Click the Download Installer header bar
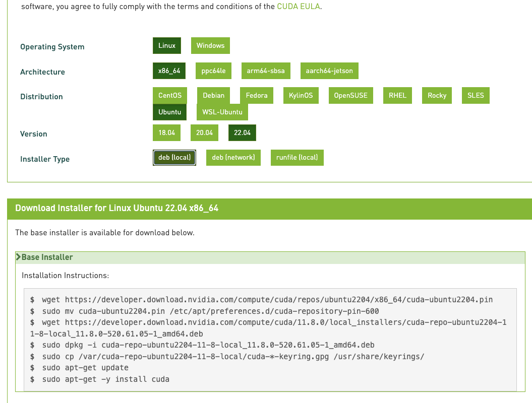 click(x=269, y=208)
